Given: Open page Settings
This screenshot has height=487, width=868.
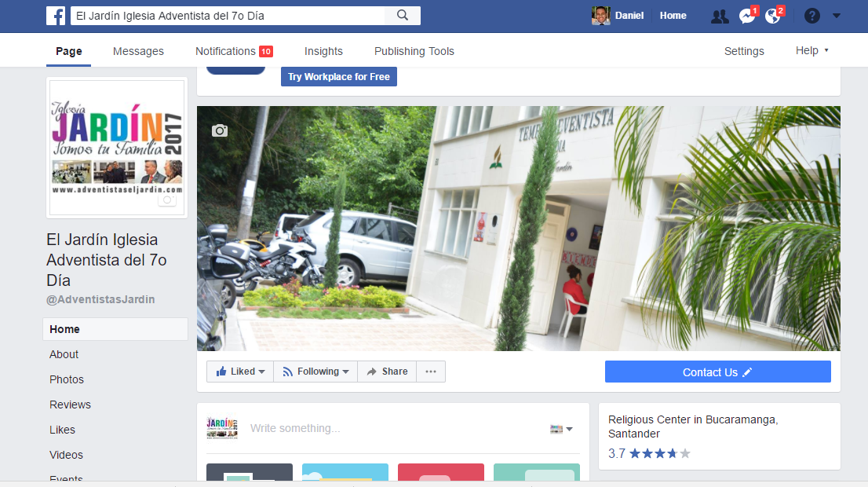Looking at the screenshot, I should (744, 51).
